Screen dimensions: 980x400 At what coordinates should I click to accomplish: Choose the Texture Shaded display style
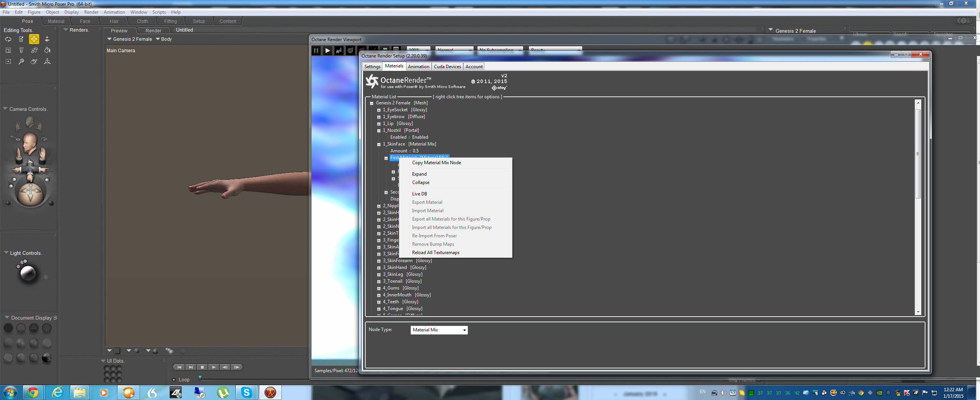point(47,358)
